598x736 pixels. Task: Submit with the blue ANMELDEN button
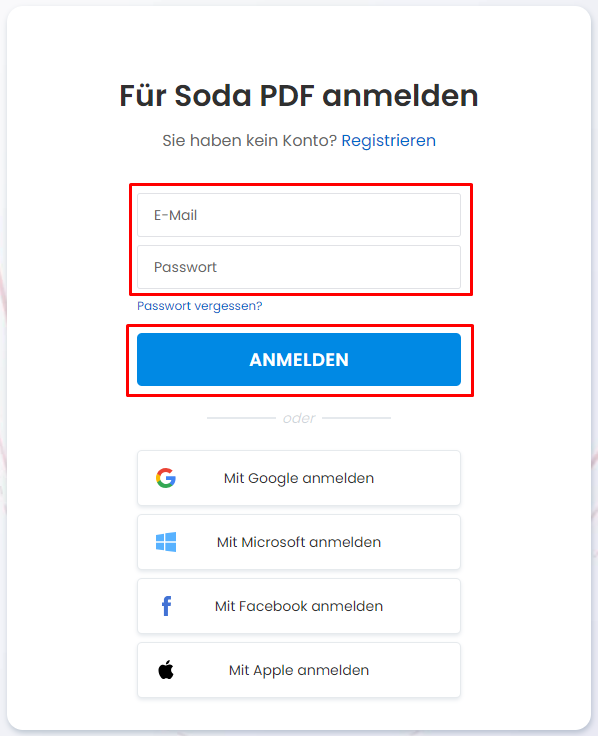click(299, 360)
